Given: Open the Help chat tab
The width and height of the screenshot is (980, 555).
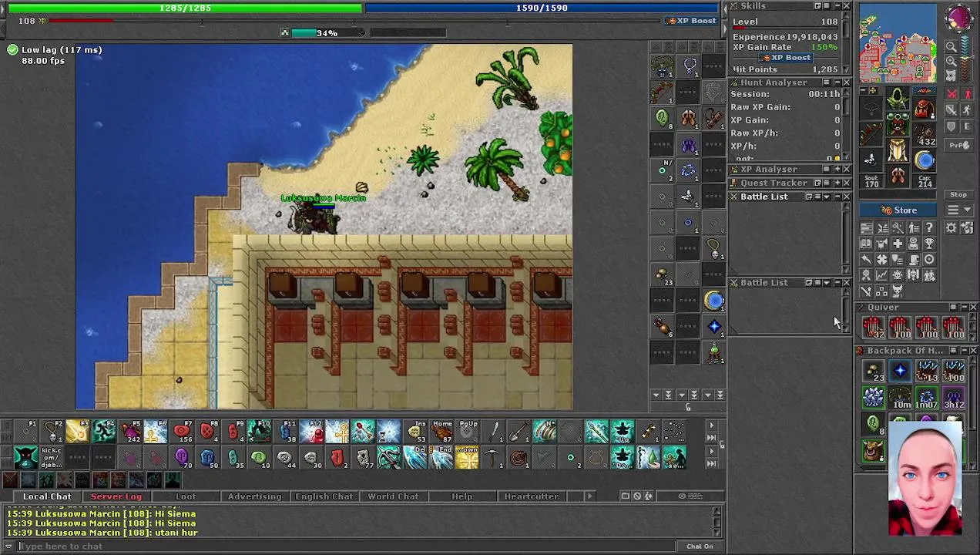Looking at the screenshot, I should [x=461, y=496].
